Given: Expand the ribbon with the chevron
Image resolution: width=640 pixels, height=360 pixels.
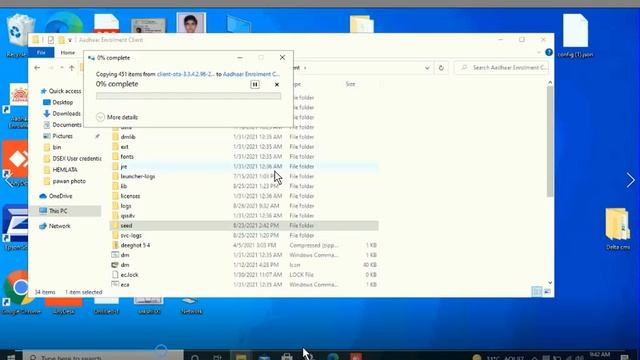Looking at the screenshot, I should tap(539, 52).
